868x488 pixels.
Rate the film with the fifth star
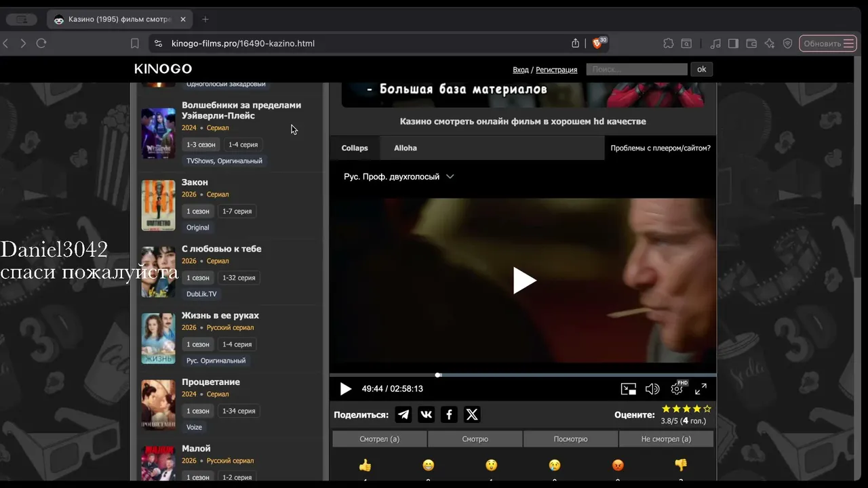coord(707,409)
